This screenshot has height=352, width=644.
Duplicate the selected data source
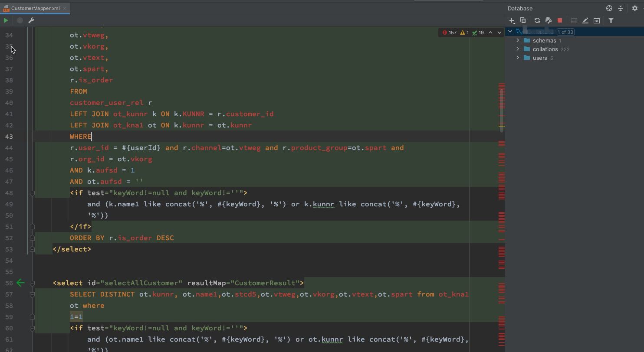click(x=523, y=20)
